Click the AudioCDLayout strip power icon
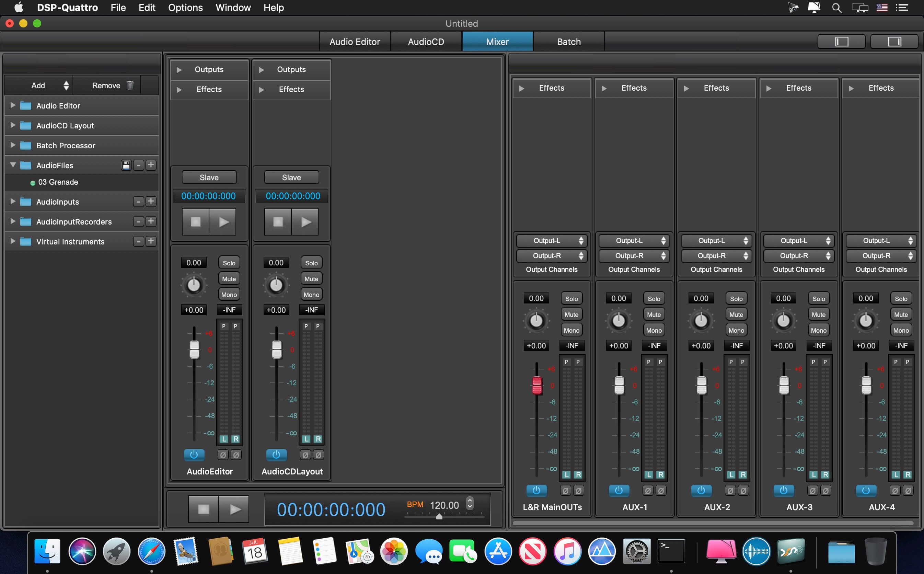The height and width of the screenshot is (574, 924). (x=276, y=455)
